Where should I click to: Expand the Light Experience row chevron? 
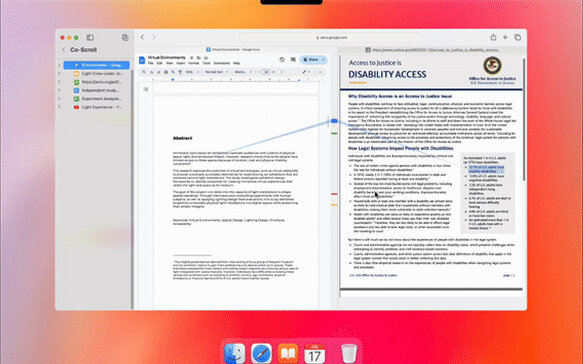click(x=59, y=107)
